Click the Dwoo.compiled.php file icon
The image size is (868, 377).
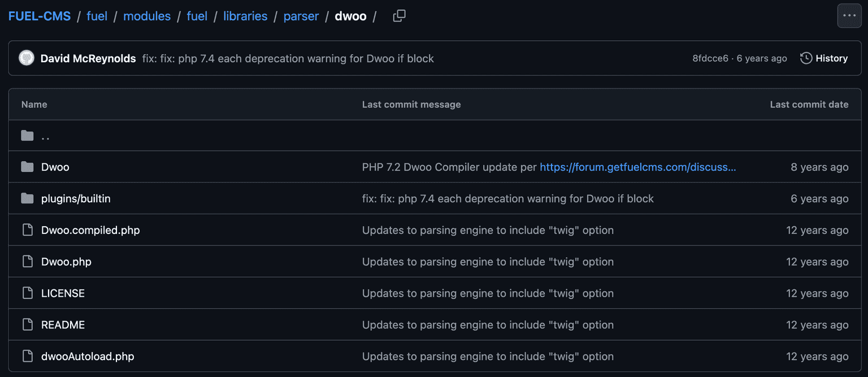coord(27,230)
